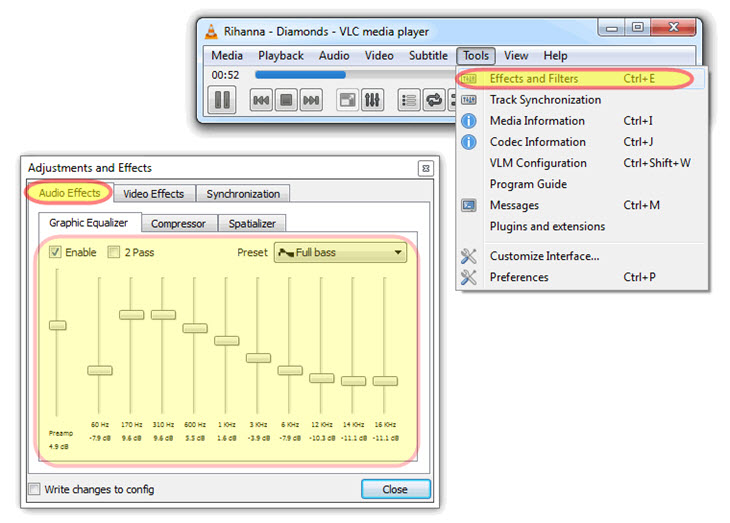The width and height of the screenshot is (730, 523).
Task: Open extended settings equalizer icon
Action: point(372,100)
